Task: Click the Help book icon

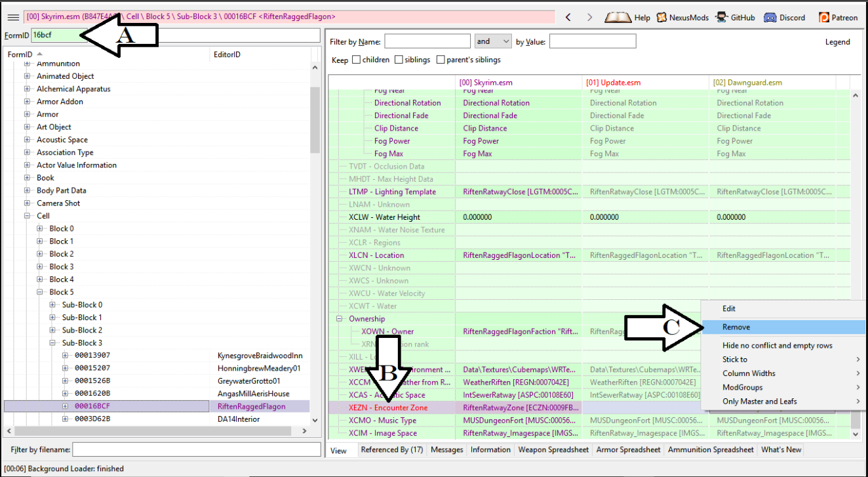Action: click(x=618, y=18)
